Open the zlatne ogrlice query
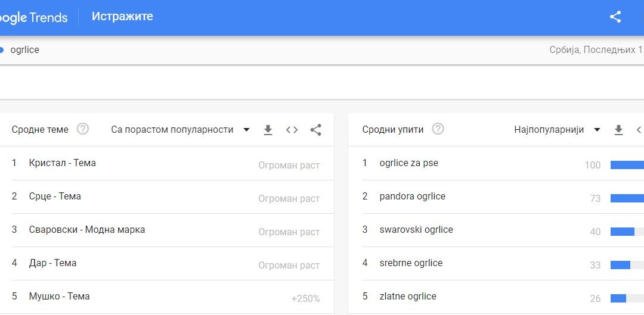Image resolution: width=644 pixels, height=315 pixels. [x=407, y=297]
